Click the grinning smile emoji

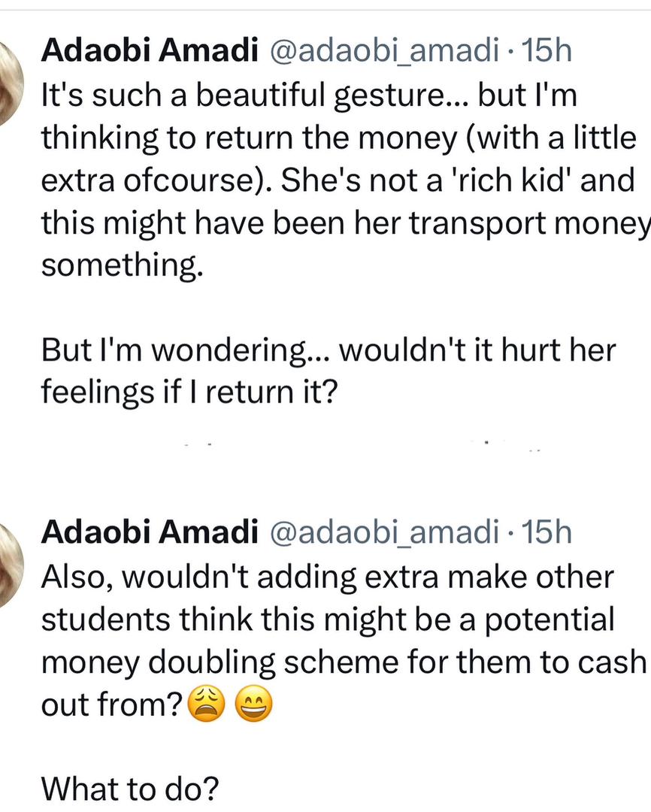[253, 707]
